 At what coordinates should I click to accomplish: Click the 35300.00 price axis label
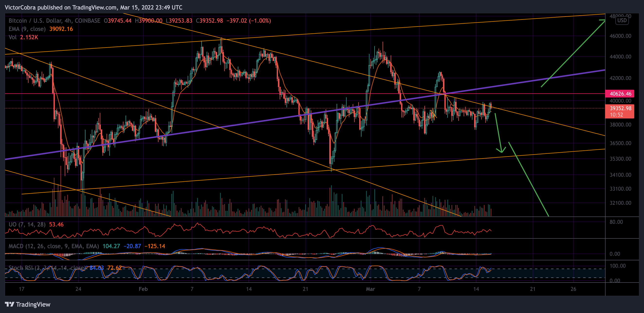click(x=620, y=159)
